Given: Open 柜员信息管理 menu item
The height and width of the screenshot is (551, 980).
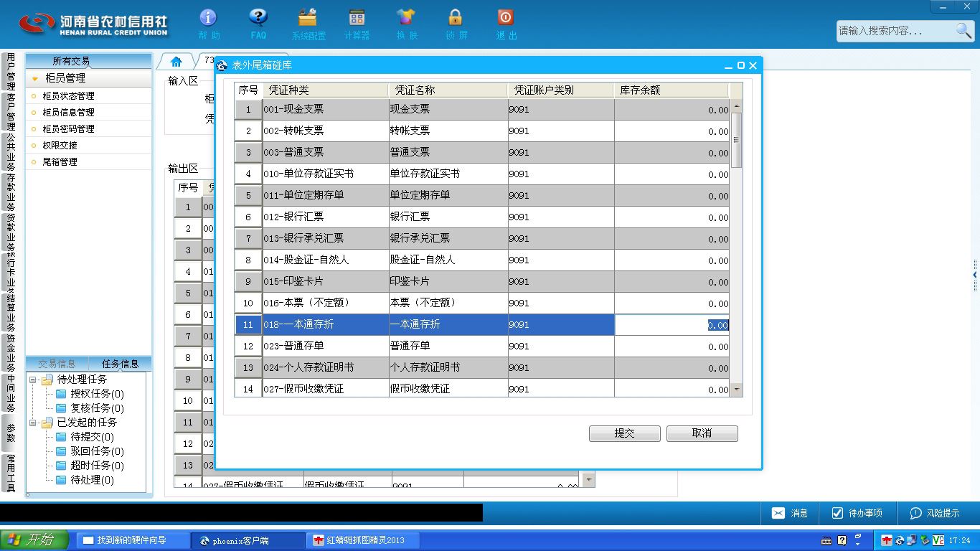Looking at the screenshot, I should pos(68,112).
